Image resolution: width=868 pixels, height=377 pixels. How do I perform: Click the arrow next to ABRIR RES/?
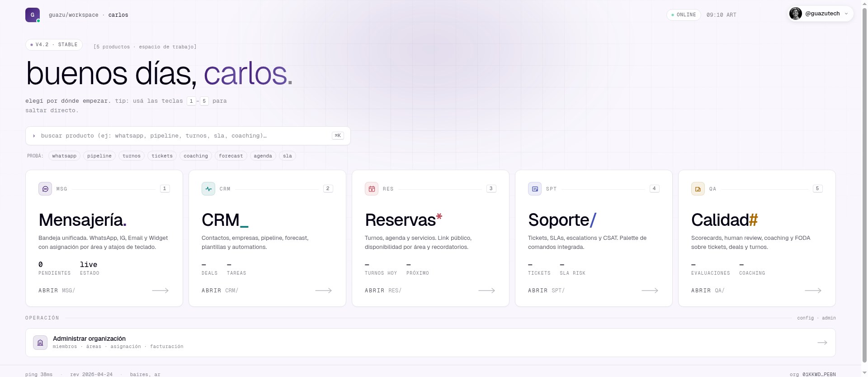[486, 291]
